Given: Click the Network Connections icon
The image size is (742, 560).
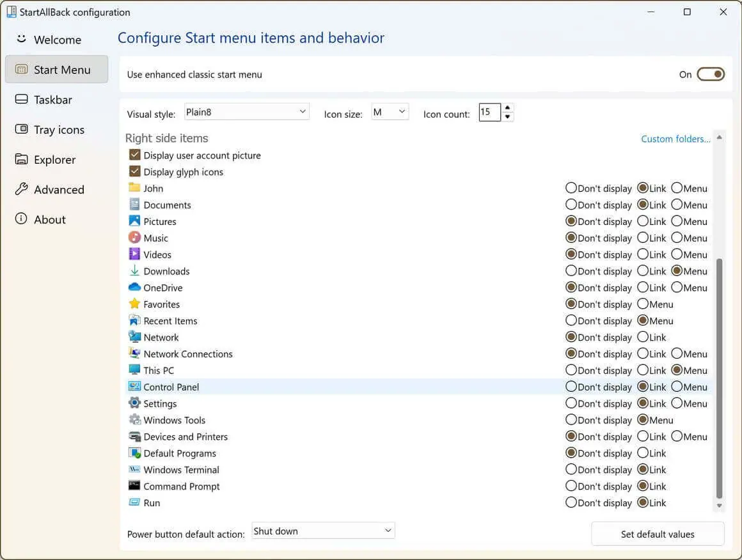Looking at the screenshot, I should click(x=134, y=354).
